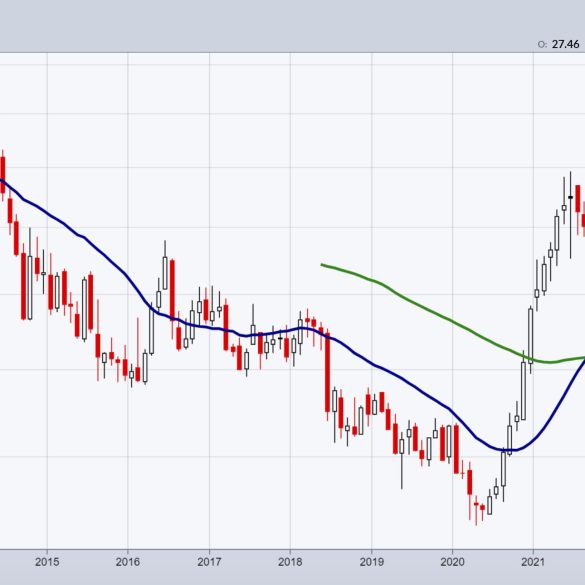
Task: Click the 2018 label on the time axis
Action: coord(290,562)
